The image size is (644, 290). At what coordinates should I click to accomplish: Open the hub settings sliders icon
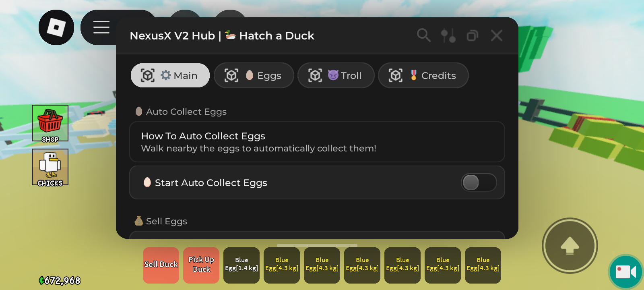448,35
